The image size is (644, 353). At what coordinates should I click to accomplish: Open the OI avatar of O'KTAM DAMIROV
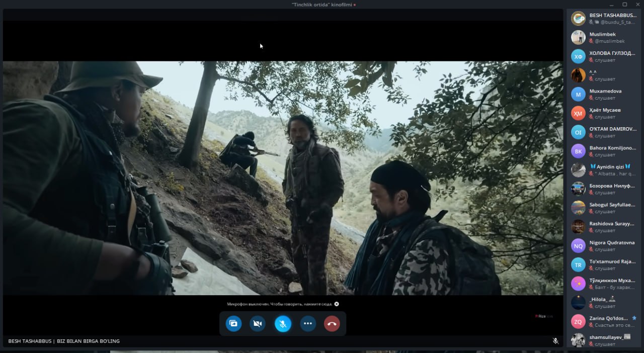(x=578, y=132)
